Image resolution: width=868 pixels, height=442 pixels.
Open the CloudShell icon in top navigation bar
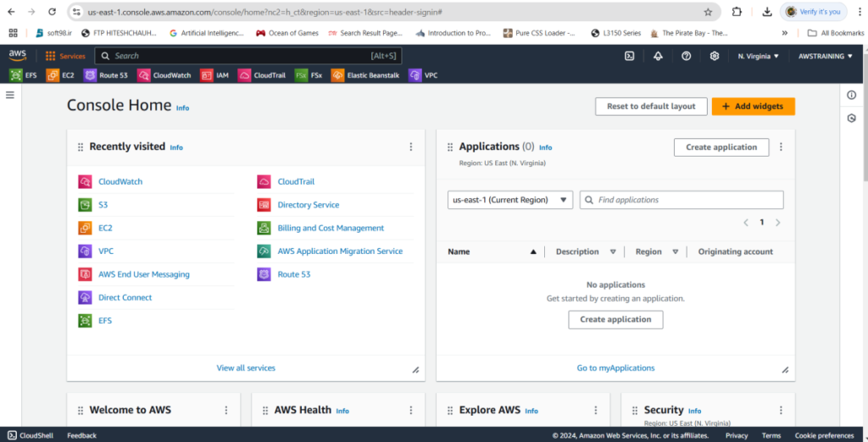[630, 56]
